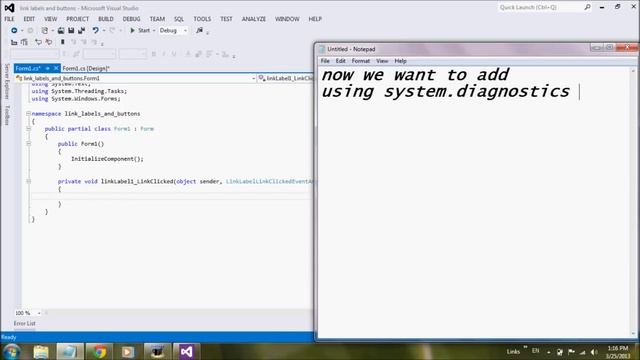Open Notepad's File menu
The image size is (640, 360).
coord(325,61)
